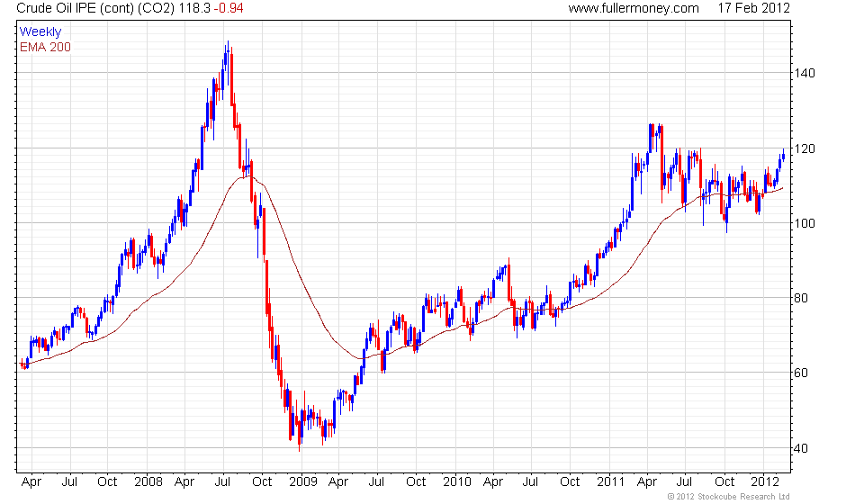Click the 2008 year label on time axis

tap(148, 482)
